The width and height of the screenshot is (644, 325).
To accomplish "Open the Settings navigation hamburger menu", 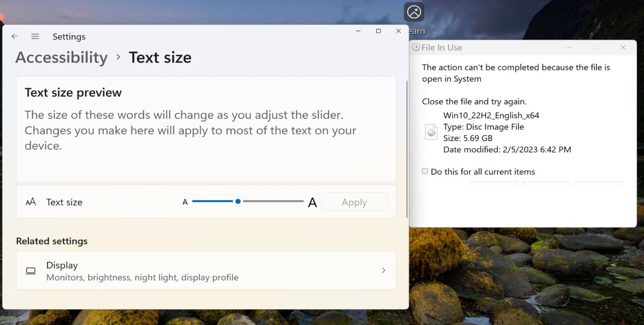I will tap(35, 36).
